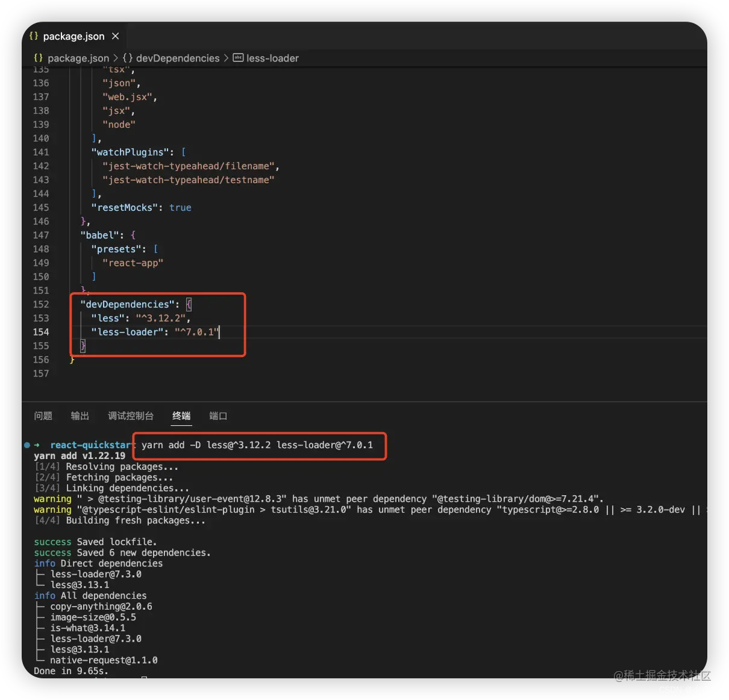Viewport: 729px width, 700px height.
Task: Click "[3/4] Linking dependencies..." terminal line
Action: tap(112, 489)
